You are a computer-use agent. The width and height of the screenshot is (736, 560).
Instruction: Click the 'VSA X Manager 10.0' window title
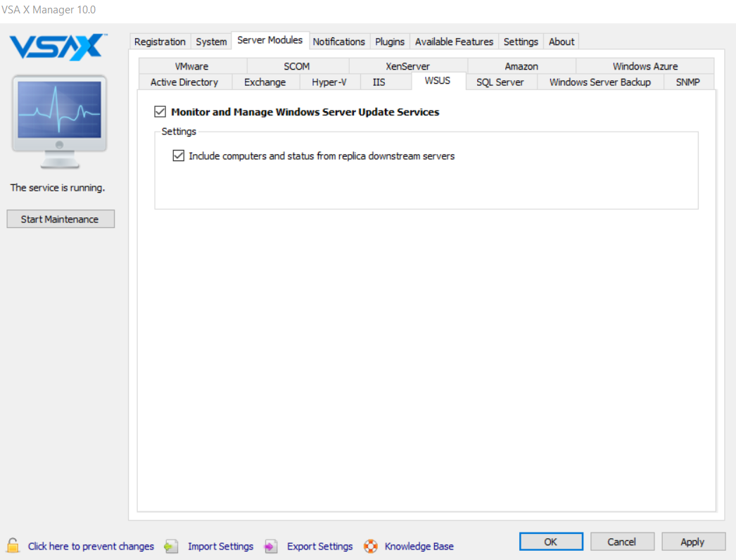click(49, 10)
